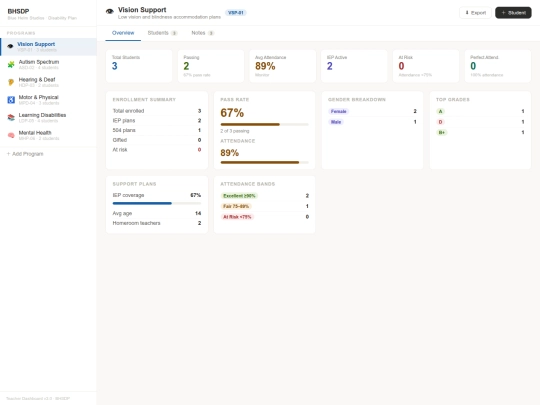Screen dimensions: 540x405
Task: Switch to the Overview tab
Action: 123,33
